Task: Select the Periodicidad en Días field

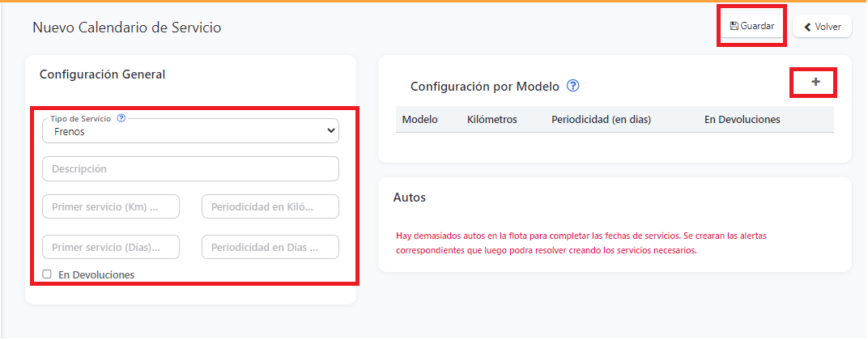Action: pyautogui.click(x=270, y=247)
